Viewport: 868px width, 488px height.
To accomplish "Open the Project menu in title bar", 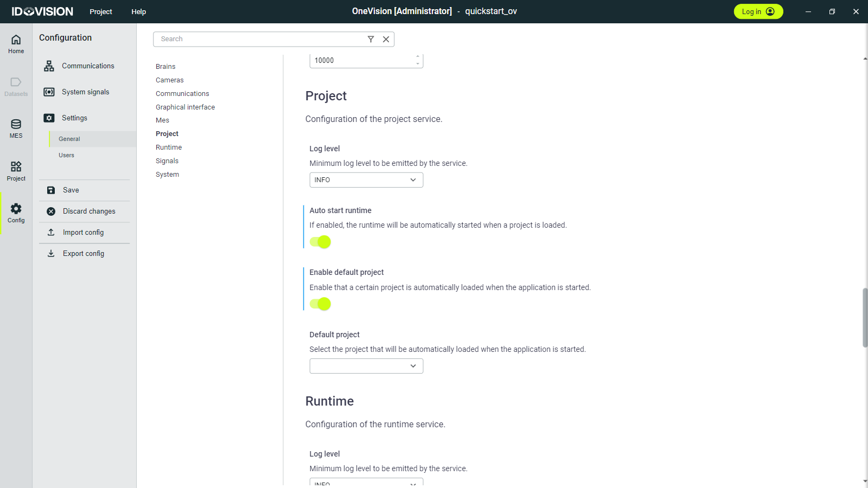I will tap(101, 11).
